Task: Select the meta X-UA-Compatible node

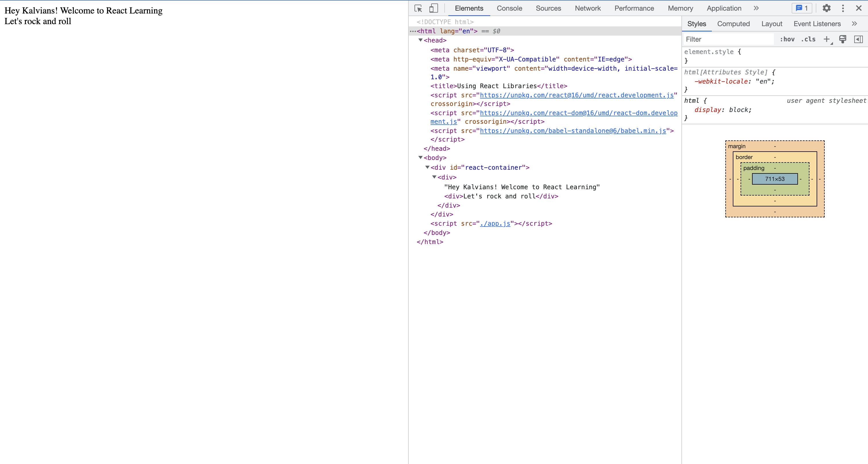Action: pyautogui.click(x=531, y=59)
